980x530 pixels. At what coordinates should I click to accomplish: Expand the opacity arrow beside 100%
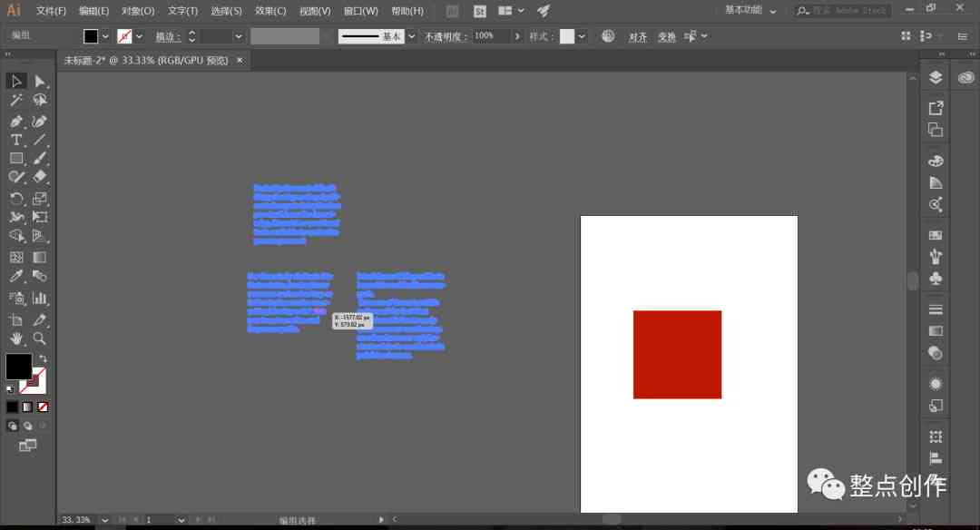[x=517, y=36]
